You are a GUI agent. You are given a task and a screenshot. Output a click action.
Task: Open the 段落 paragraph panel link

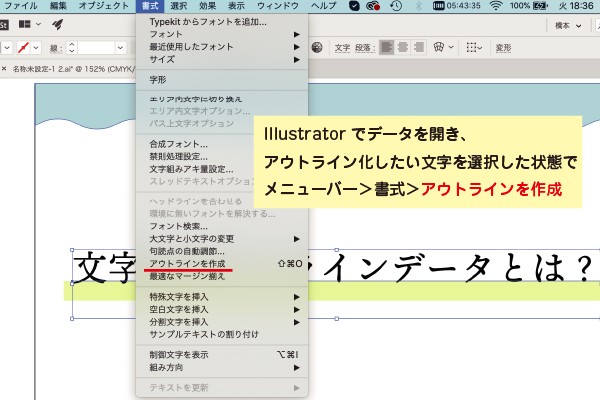(364, 48)
